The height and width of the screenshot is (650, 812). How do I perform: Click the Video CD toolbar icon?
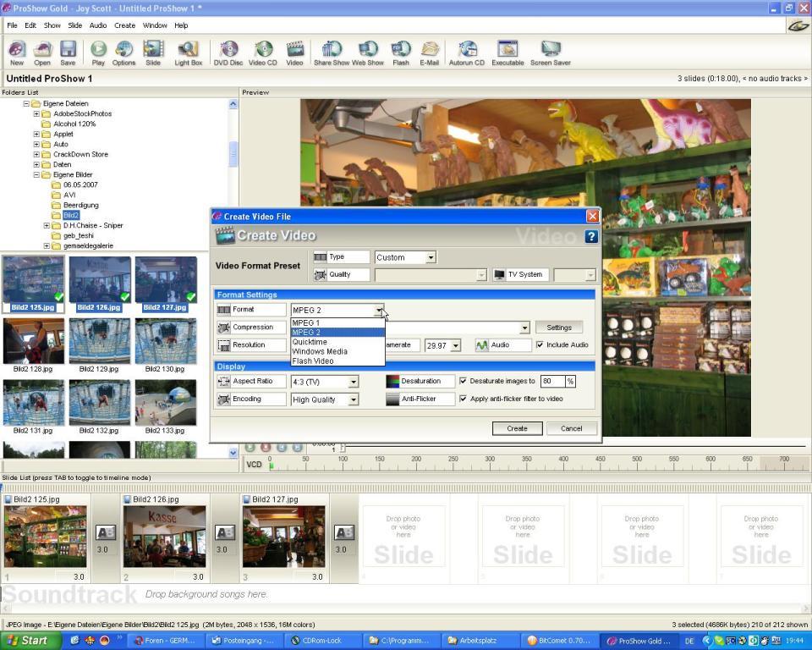point(262,52)
